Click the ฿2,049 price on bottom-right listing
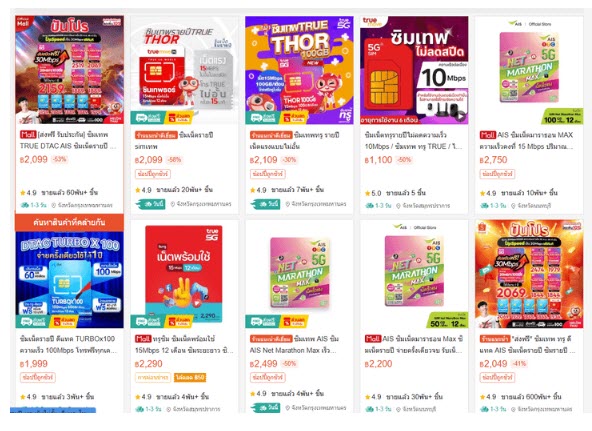This screenshot has width=592, height=431. (493, 363)
